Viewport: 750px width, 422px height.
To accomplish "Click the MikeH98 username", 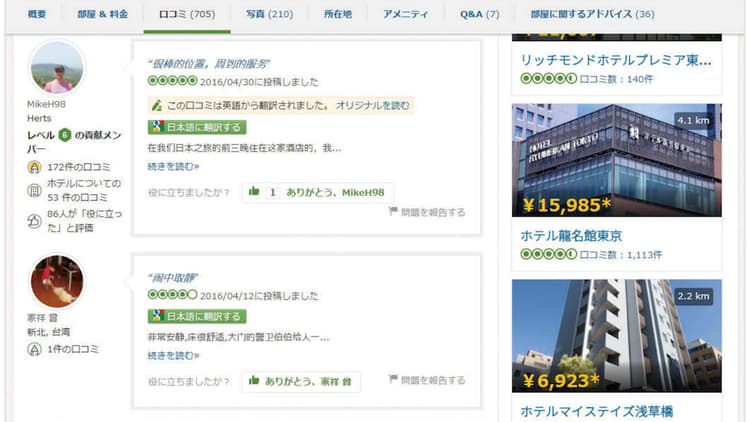I will 46,104.
